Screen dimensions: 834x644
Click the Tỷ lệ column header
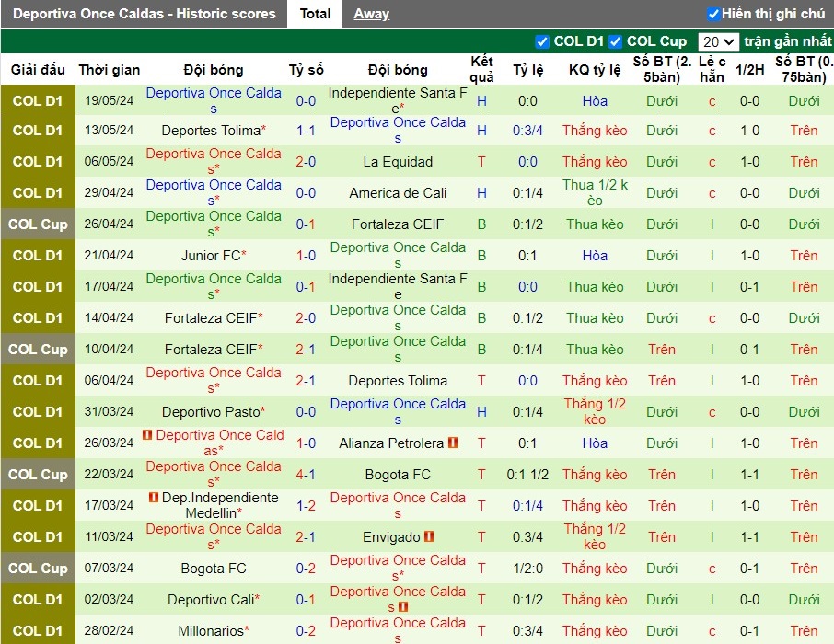tap(527, 70)
